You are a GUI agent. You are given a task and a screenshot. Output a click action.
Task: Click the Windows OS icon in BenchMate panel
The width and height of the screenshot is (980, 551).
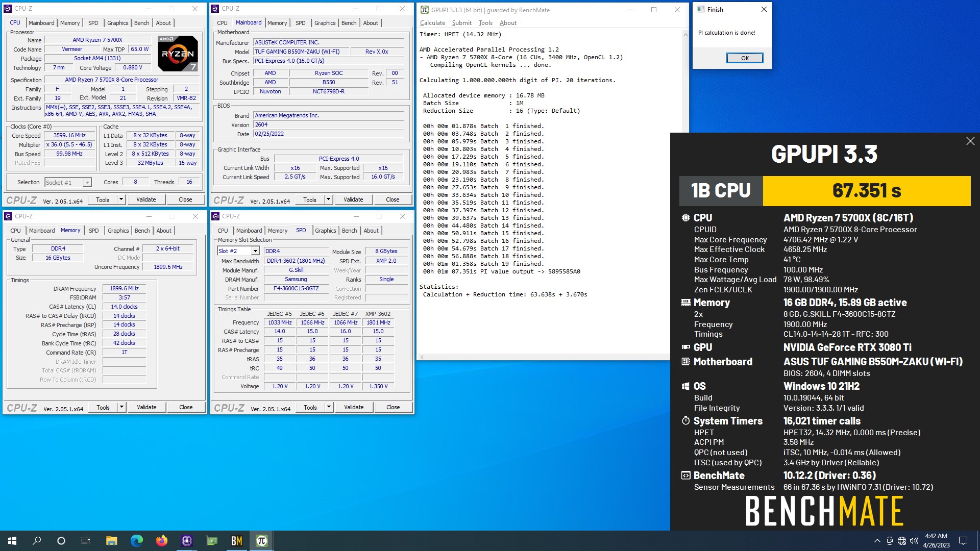pos(685,386)
